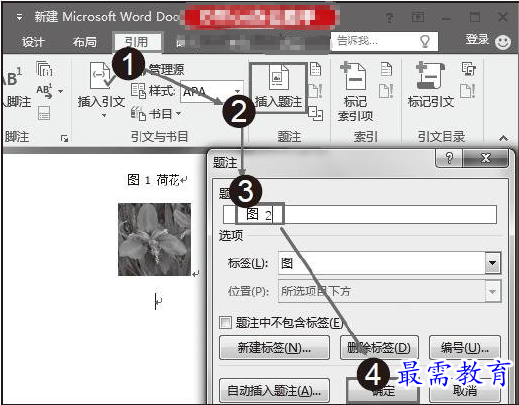Collapse the ribbon with the chevron
This screenshot has height=405, width=519.
503,138
